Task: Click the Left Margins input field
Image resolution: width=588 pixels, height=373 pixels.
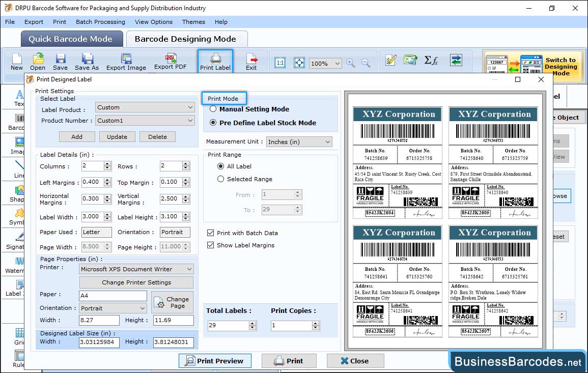Action: (x=93, y=182)
